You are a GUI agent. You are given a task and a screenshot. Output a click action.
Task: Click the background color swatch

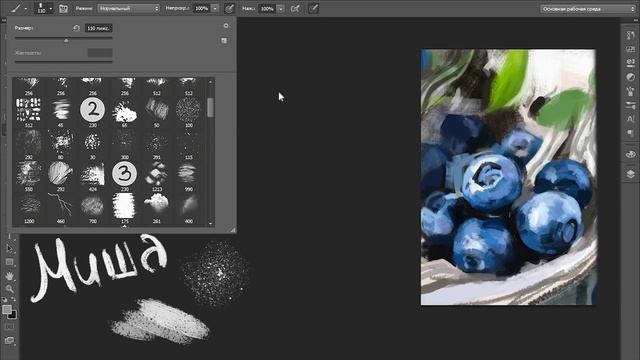(13, 315)
